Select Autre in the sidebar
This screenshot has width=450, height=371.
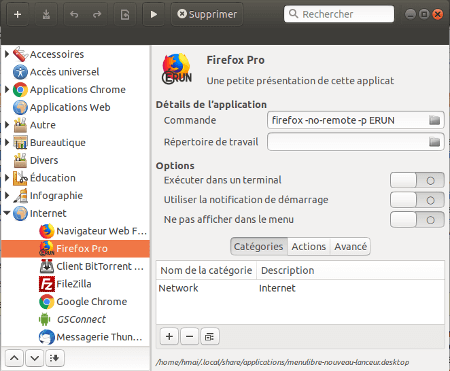(x=75, y=125)
